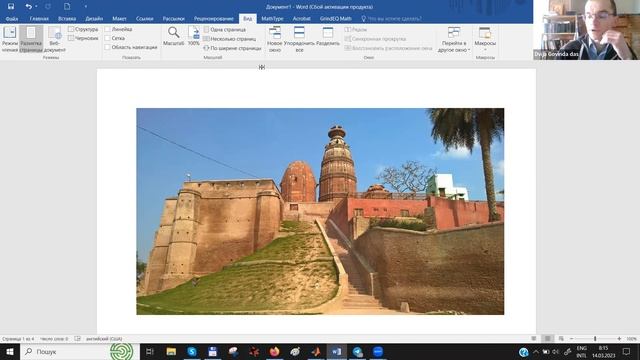Choose Несколько страниц zoom option
The image size is (640, 360).
(229, 39)
